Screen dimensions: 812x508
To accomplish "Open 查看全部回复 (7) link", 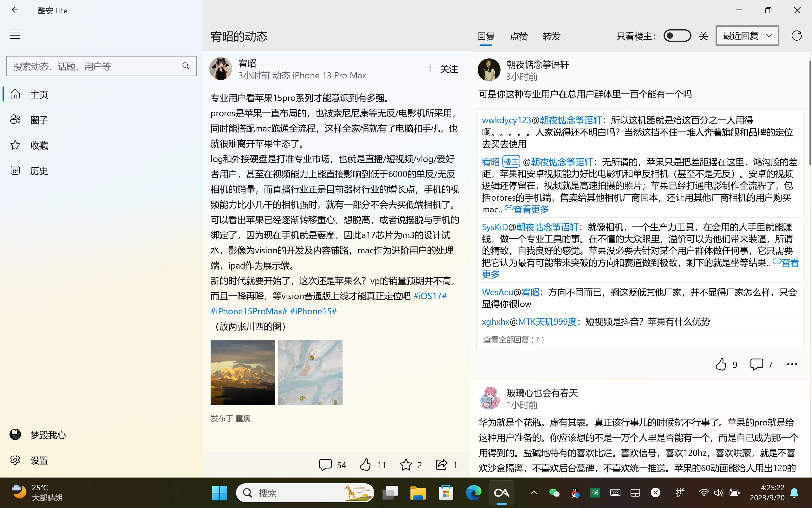I will point(514,340).
